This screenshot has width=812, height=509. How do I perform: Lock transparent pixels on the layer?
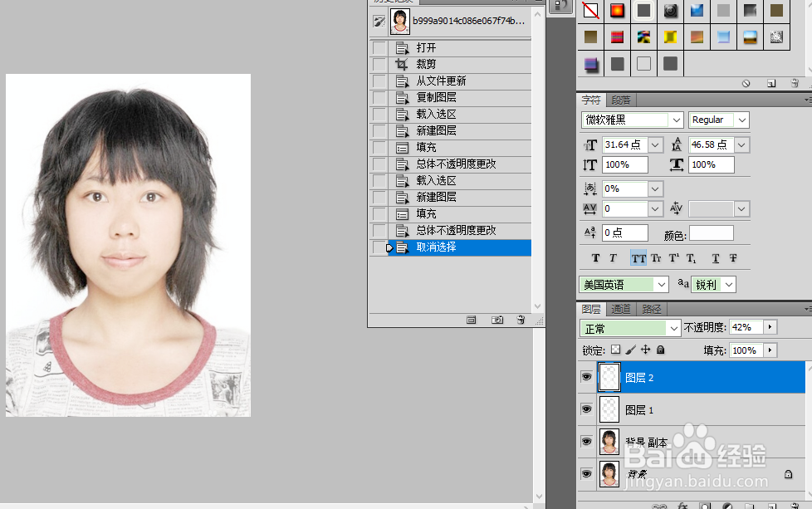(x=615, y=350)
